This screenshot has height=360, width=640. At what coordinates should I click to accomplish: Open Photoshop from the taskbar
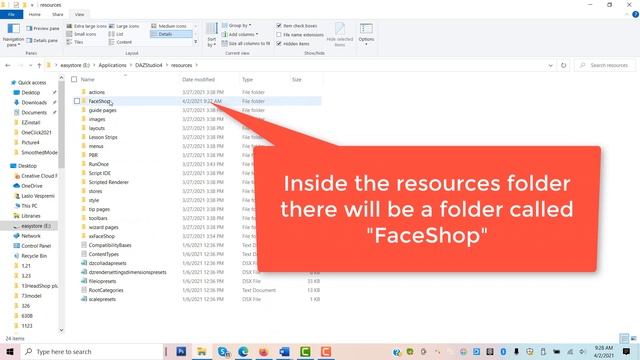click(x=181, y=352)
